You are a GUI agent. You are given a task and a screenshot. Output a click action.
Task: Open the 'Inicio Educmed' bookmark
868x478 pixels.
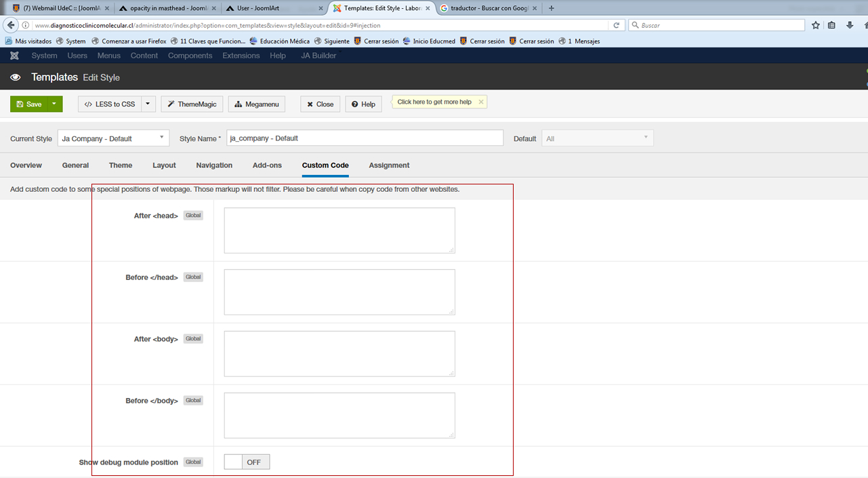coord(429,41)
